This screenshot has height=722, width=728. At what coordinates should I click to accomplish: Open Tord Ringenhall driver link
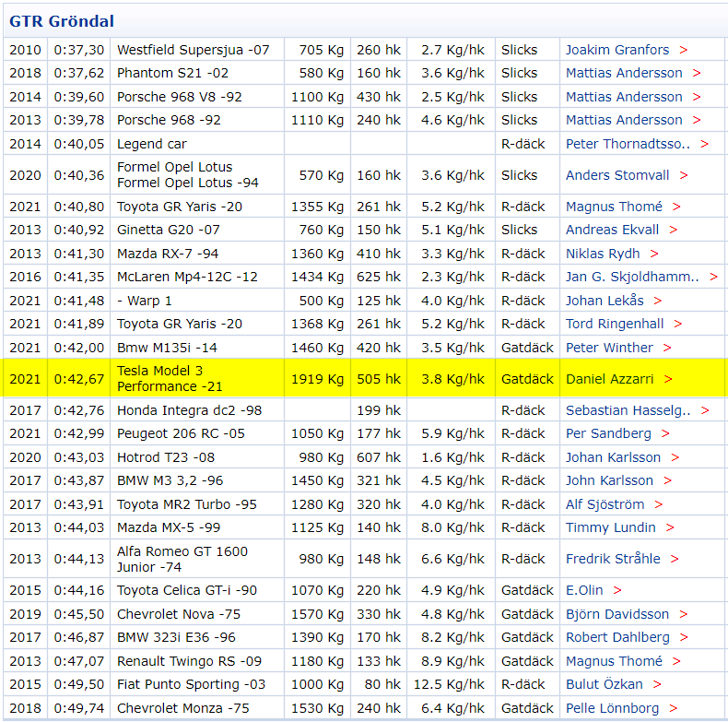point(615,324)
